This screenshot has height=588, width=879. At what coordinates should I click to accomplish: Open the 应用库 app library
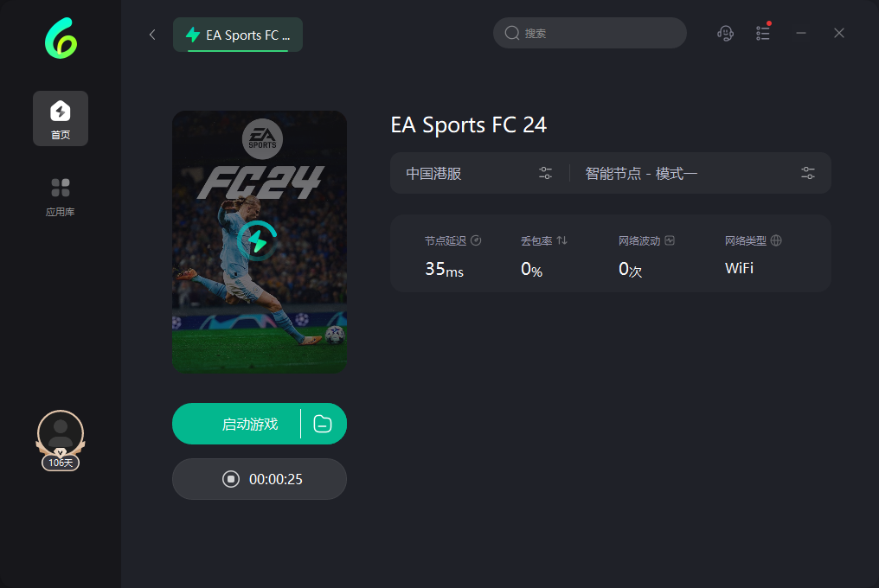(x=61, y=196)
